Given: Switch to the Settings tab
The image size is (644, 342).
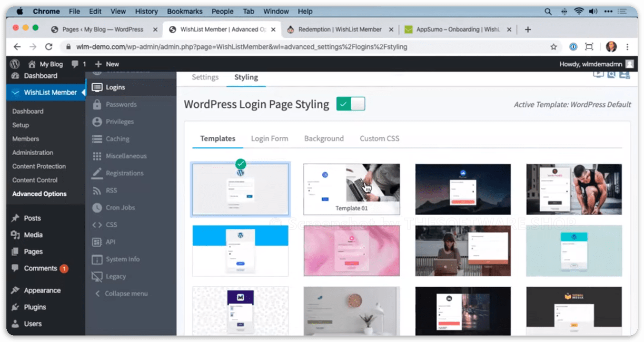Looking at the screenshot, I should tap(205, 77).
